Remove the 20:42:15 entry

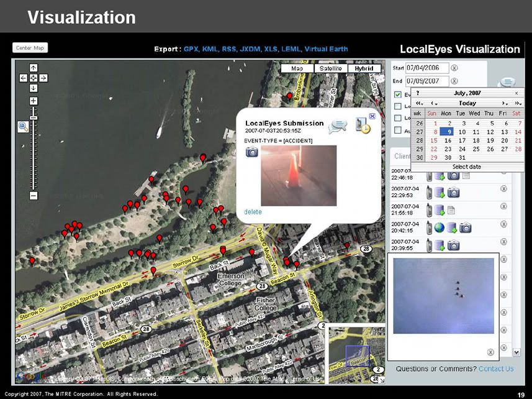tap(504, 224)
